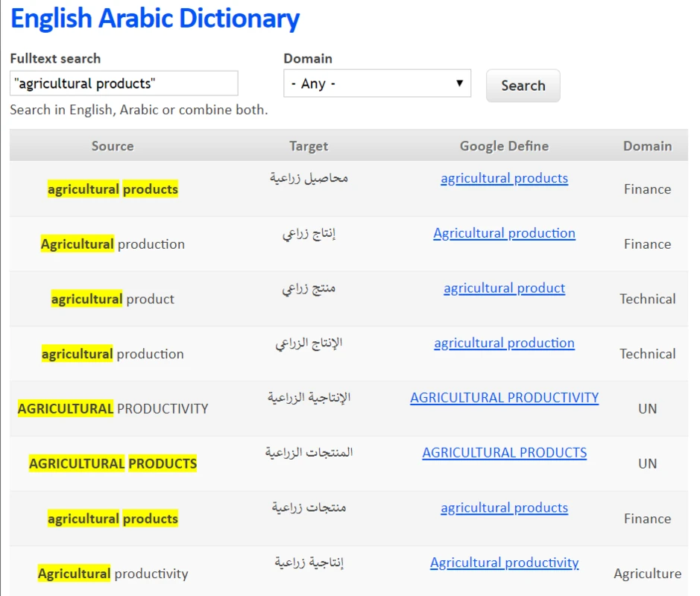Image resolution: width=700 pixels, height=596 pixels.
Task: Click the Fulltext search label
Action: pos(55,58)
